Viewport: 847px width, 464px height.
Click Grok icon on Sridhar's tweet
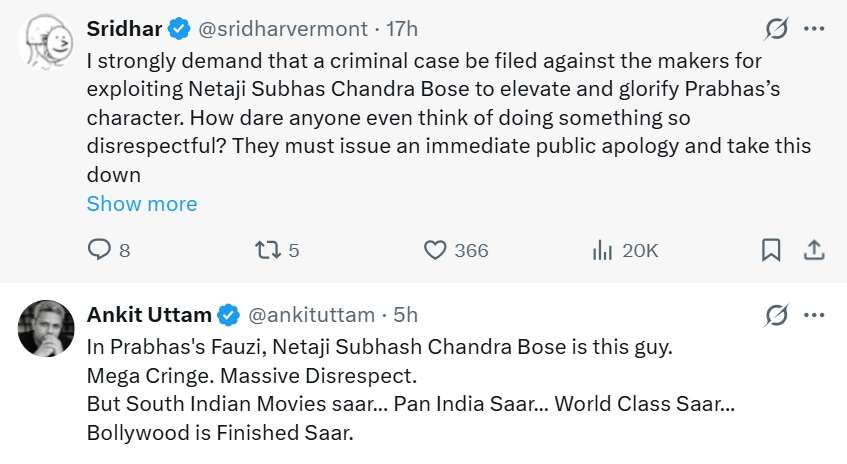pos(776,29)
